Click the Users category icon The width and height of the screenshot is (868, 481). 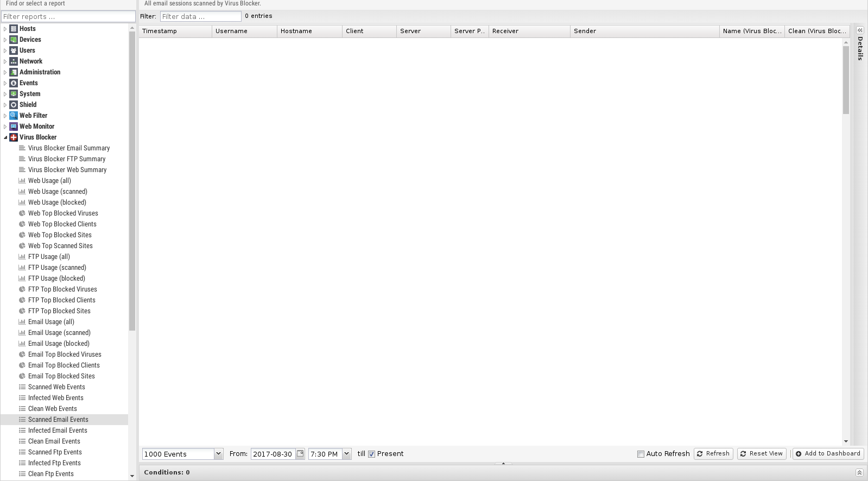pos(14,50)
